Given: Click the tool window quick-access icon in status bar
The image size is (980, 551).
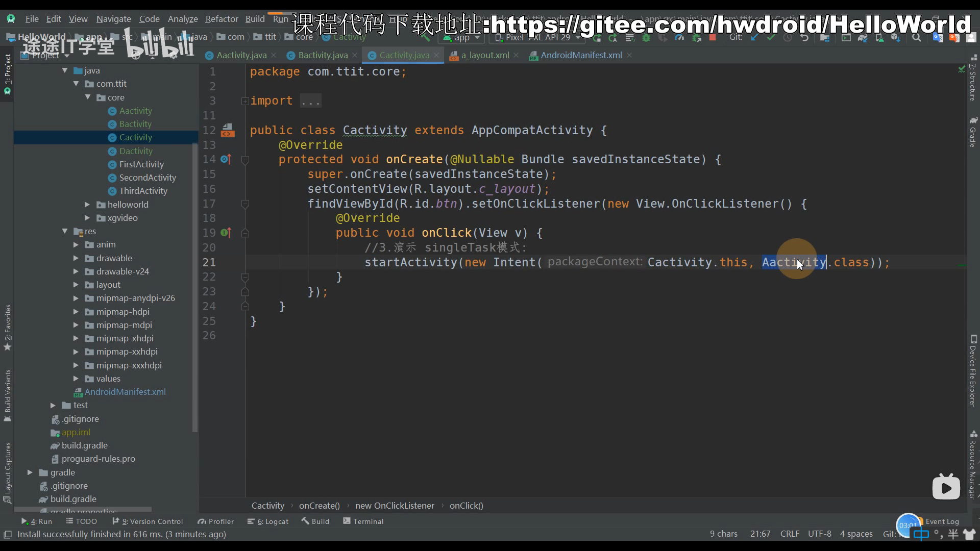Looking at the screenshot, I should pyautogui.click(x=8, y=534).
